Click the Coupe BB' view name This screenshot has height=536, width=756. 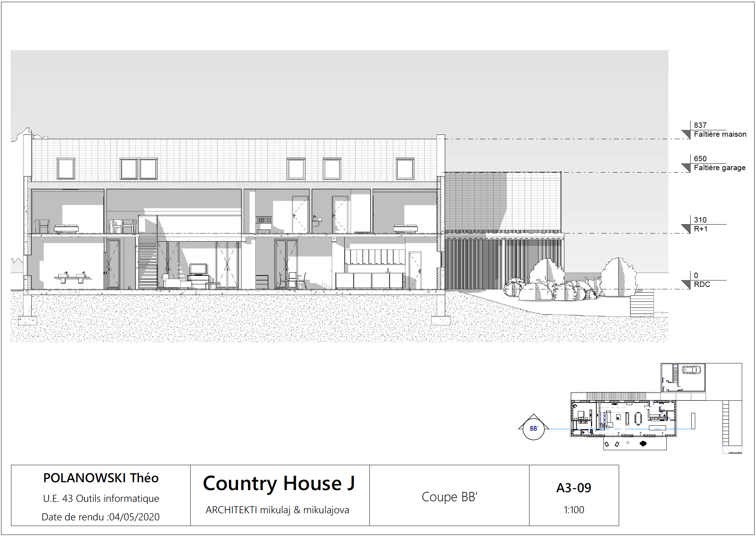[449, 497]
